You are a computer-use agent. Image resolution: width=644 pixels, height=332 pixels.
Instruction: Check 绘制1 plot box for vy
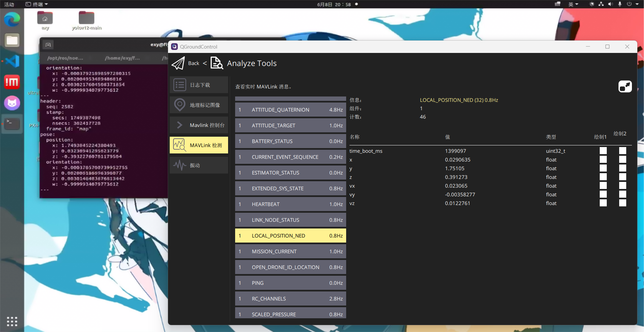[603, 194]
